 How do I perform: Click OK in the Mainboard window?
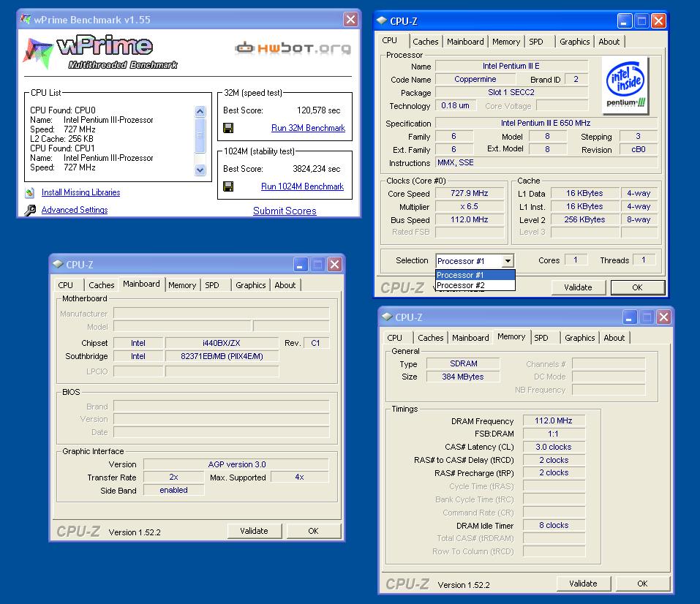pos(313,531)
